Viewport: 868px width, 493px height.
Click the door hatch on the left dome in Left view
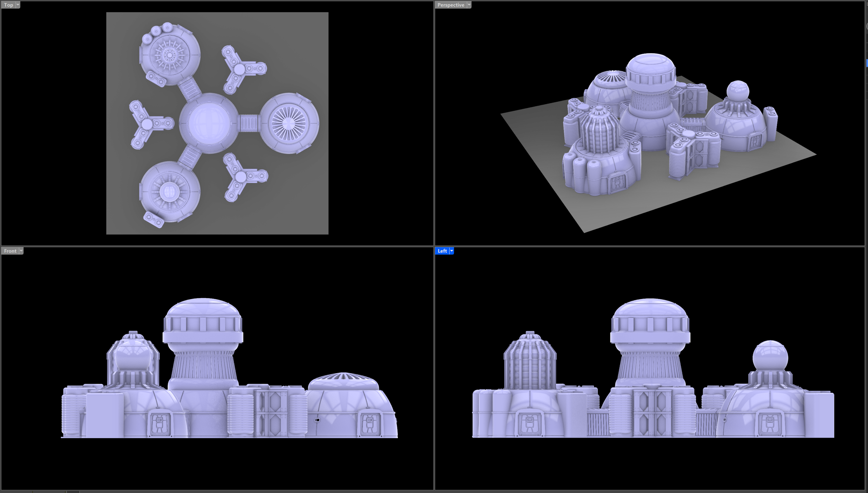tap(529, 424)
